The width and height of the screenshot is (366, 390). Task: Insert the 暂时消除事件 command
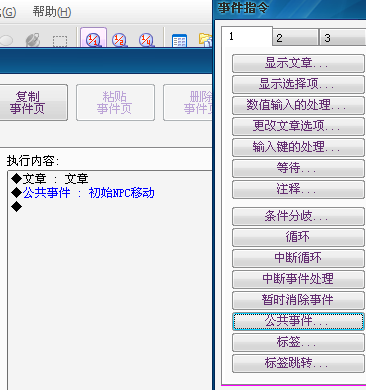(298, 300)
